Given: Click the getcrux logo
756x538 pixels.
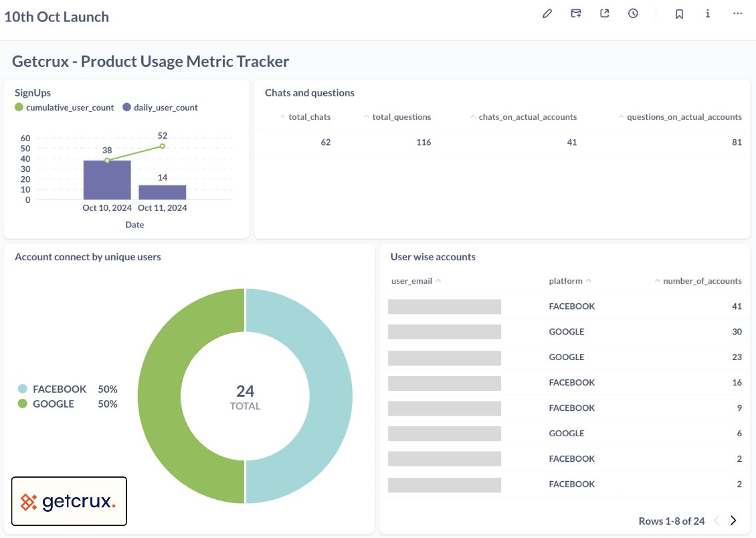Looking at the screenshot, I should tap(68, 501).
